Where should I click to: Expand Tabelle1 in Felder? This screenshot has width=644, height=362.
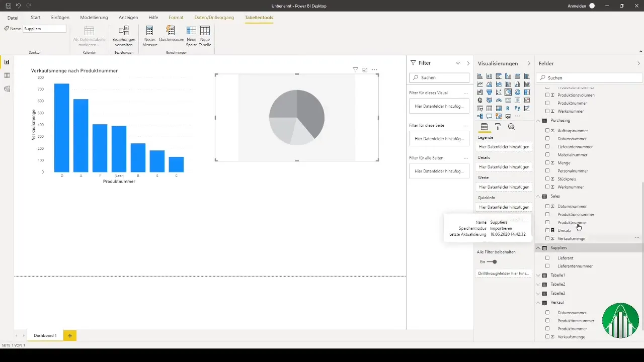[538, 276]
